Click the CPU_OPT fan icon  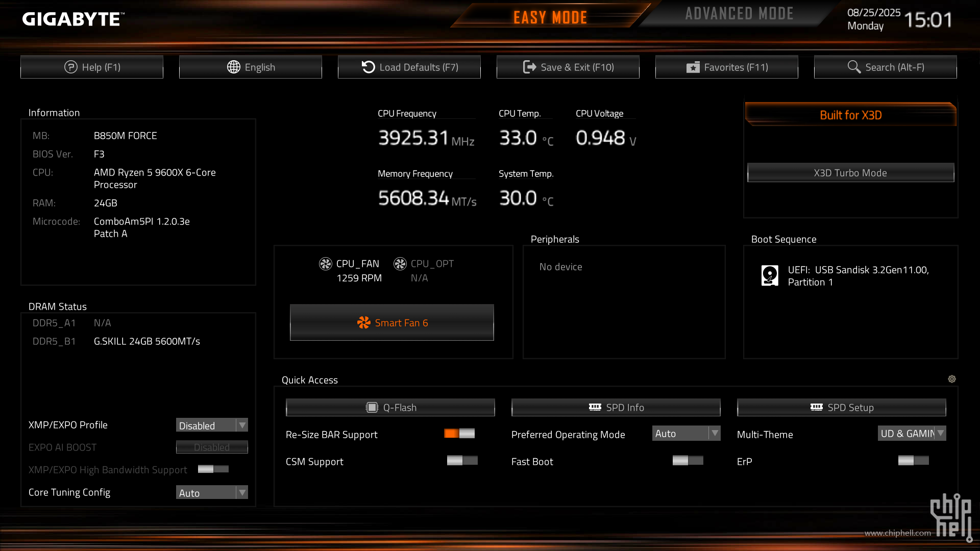click(400, 263)
